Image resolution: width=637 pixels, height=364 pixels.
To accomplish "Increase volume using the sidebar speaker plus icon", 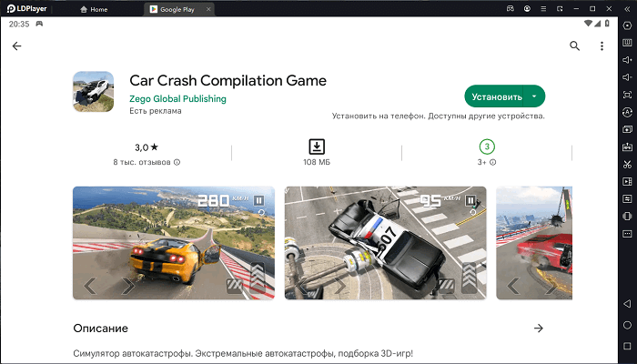I will point(627,60).
